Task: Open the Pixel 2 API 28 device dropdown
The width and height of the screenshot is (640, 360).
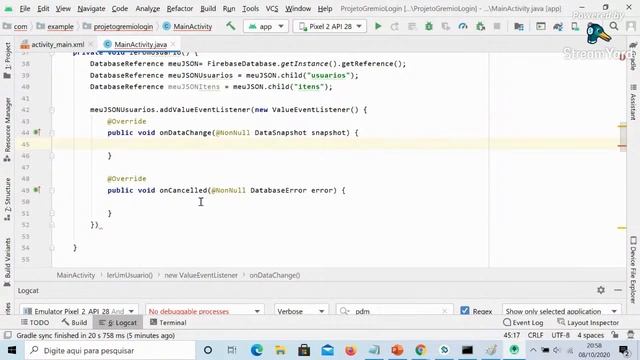Action: pyautogui.click(x=330, y=26)
